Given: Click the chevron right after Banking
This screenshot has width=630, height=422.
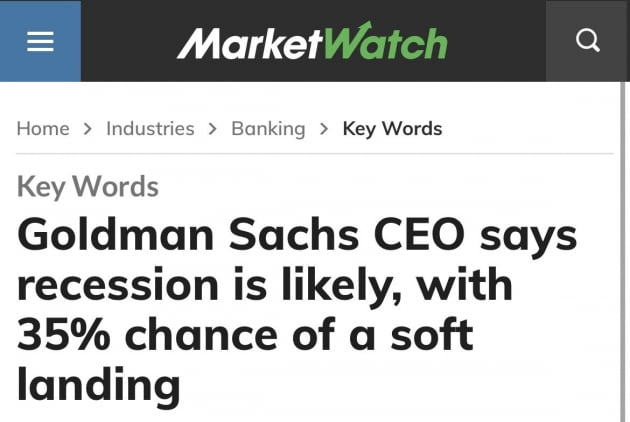Looking at the screenshot, I should pyautogui.click(x=324, y=129).
